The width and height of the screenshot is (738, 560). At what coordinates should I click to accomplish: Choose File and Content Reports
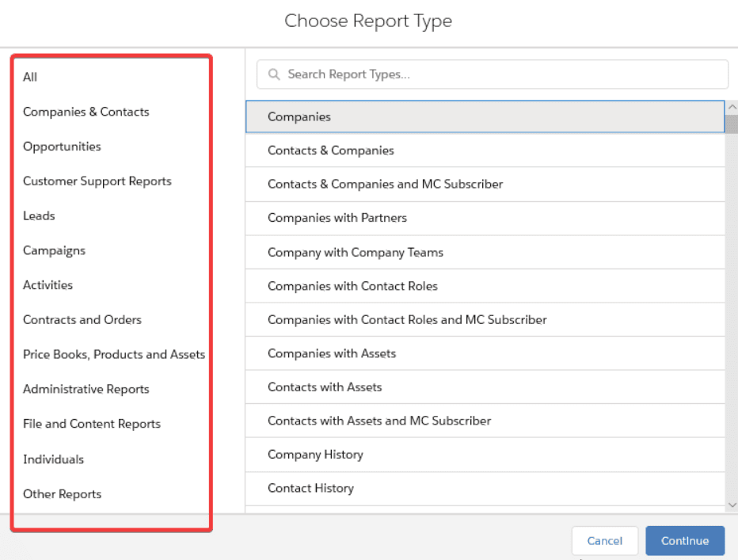pyautogui.click(x=91, y=424)
